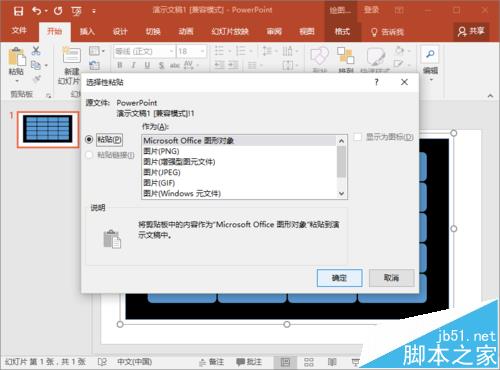Open the font name combo box
The width and height of the screenshot is (500, 370).
tap(144, 51)
